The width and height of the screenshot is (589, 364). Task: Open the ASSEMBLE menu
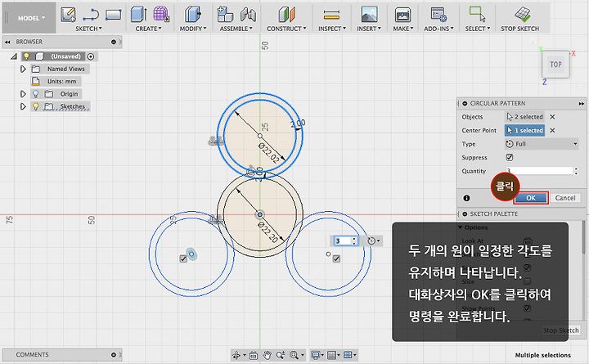point(236,29)
